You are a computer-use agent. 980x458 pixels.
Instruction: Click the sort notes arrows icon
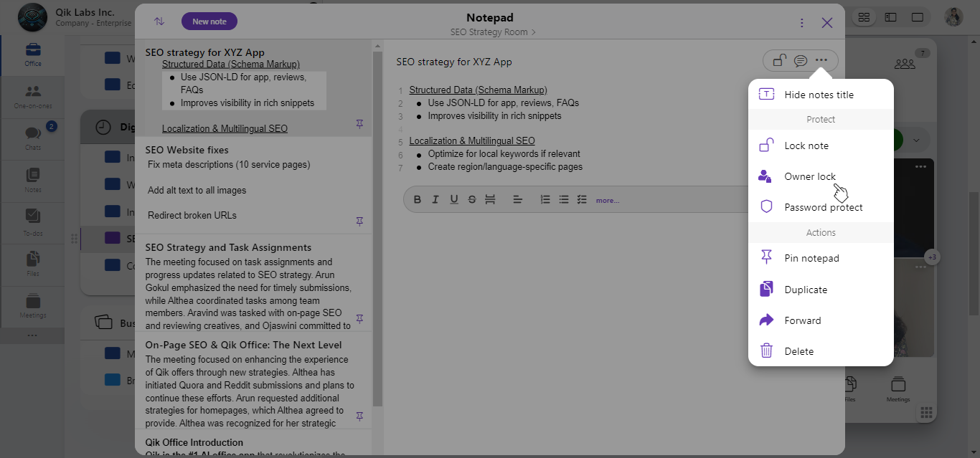(x=159, y=22)
